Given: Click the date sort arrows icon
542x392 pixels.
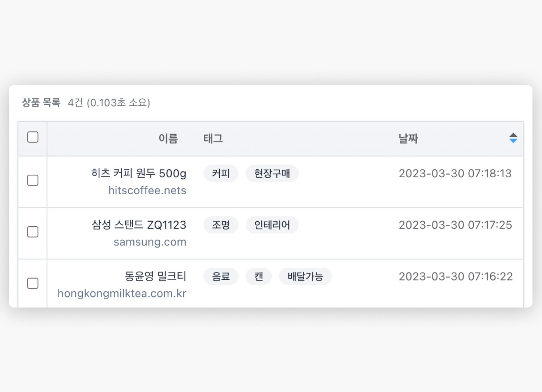Looking at the screenshot, I should [513, 138].
